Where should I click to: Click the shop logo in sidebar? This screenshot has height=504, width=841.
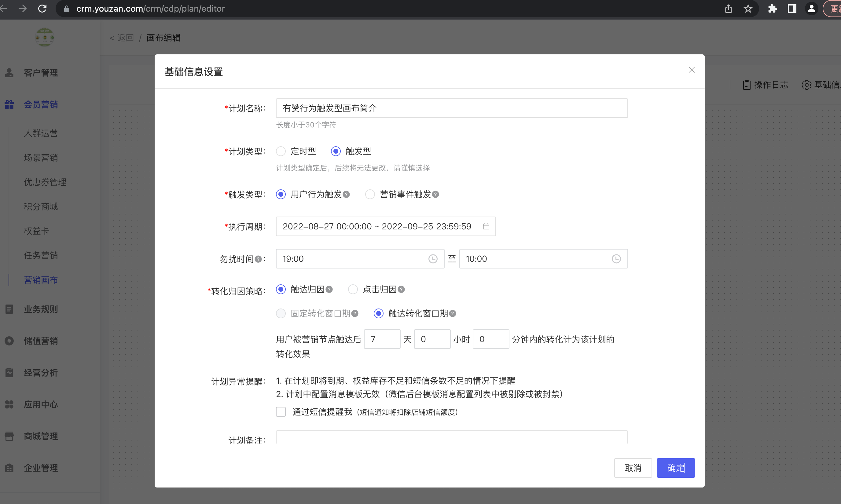tap(45, 37)
